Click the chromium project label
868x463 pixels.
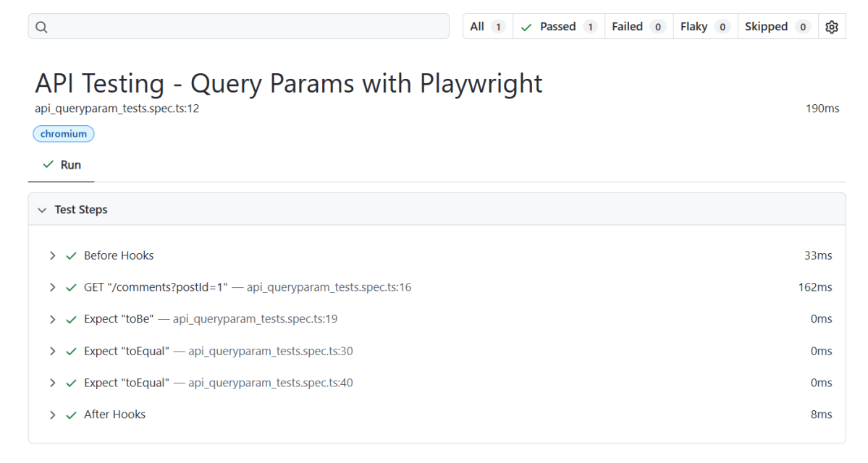(64, 134)
